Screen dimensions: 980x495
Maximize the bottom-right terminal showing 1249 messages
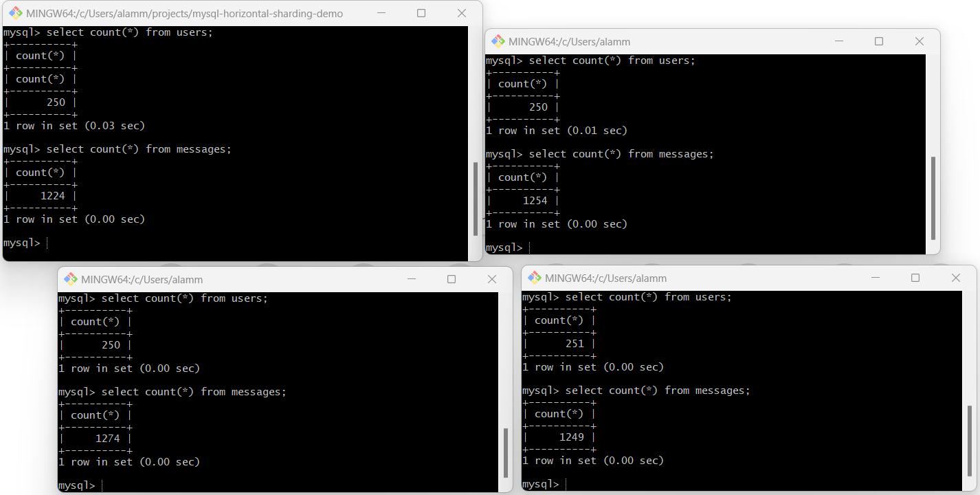click(x=915, y=278)
